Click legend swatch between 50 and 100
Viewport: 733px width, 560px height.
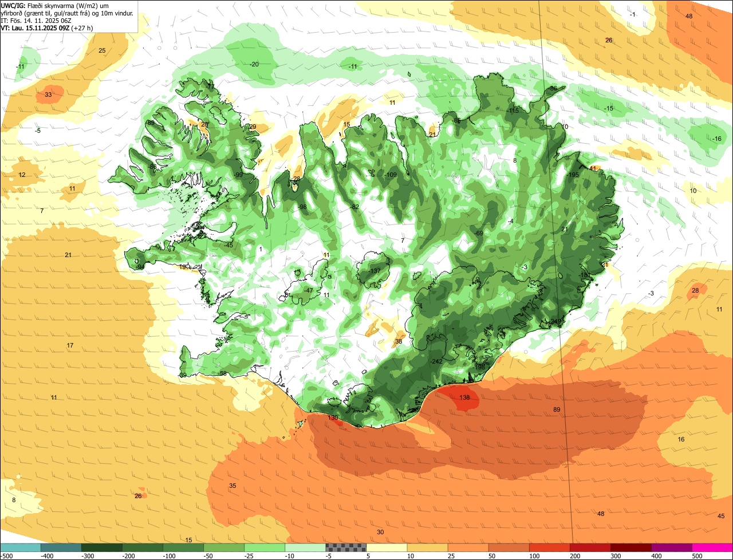point(509,547)
